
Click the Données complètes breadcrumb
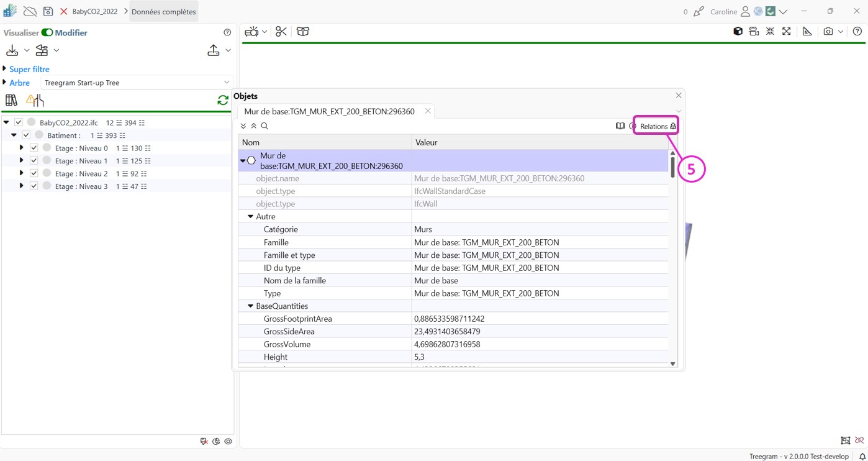tap(163, 12)
